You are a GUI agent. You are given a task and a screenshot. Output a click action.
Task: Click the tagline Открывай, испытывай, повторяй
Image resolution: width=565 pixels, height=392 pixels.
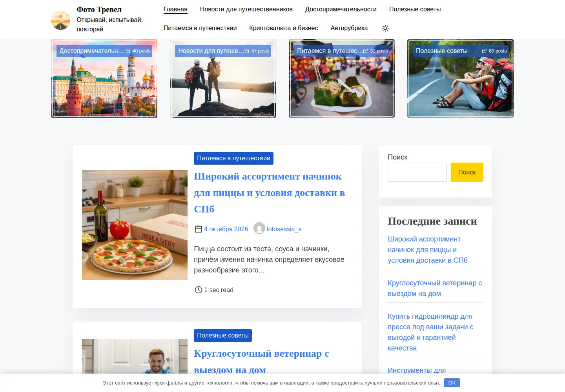pyautogui.click(x=110, y=24)
